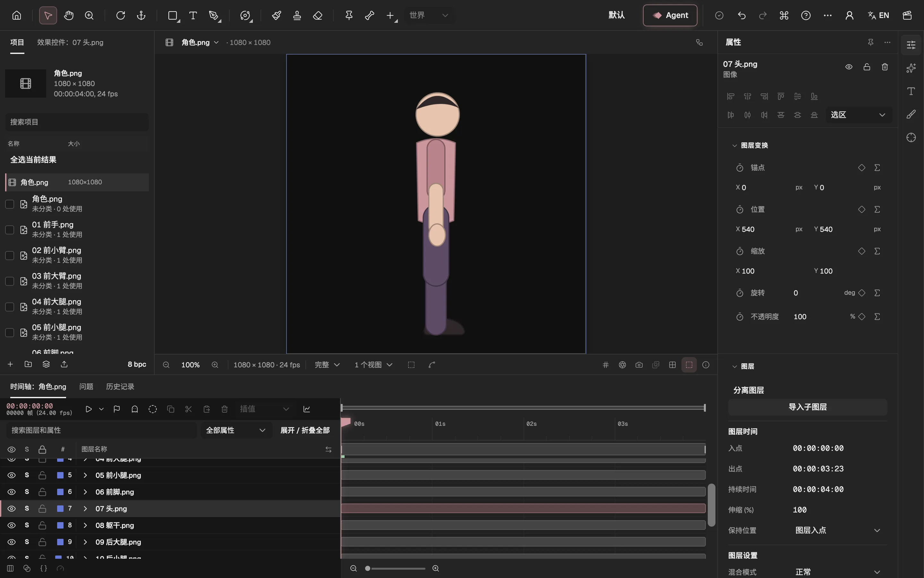This screenshot has width=924, height=578.
Task: Select the Puppet Pin tool
Action: point(349,15)
